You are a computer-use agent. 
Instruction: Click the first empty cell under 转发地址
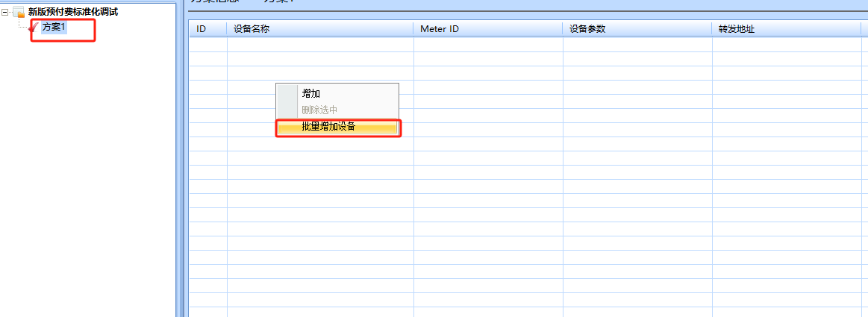786,44
